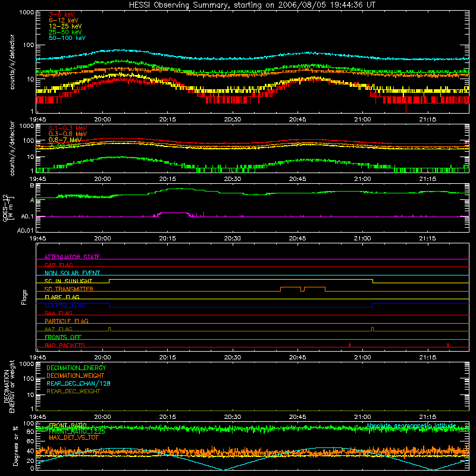
Task: Click the 21:00 tick label under Flags panel
Action: click(362, 358)
